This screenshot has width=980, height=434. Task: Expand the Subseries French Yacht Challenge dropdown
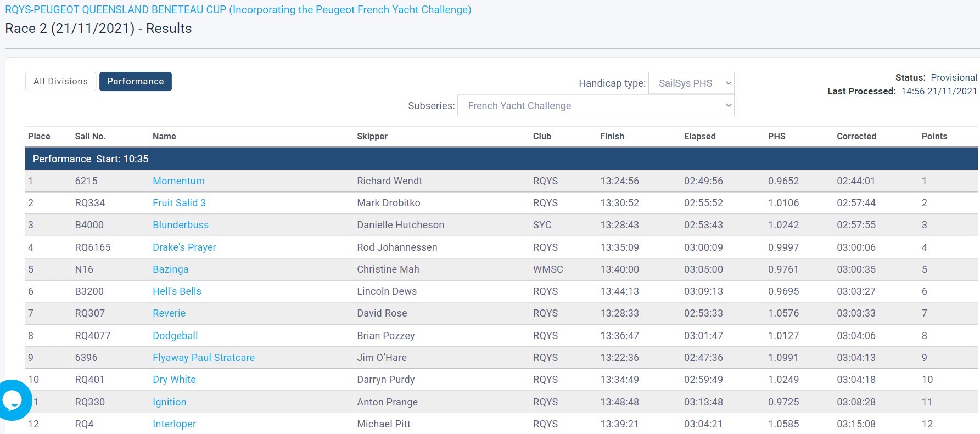click(x=596, y=105)
